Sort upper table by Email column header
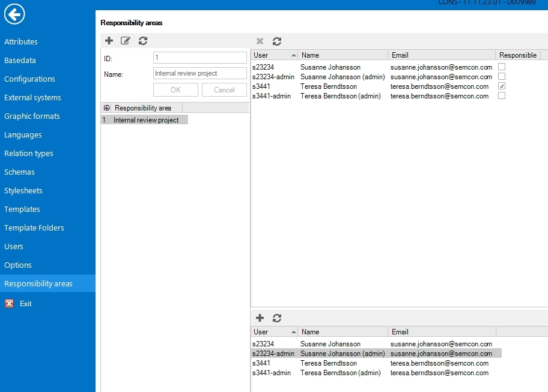Screen dimensions: 548x392 (442, 55)
